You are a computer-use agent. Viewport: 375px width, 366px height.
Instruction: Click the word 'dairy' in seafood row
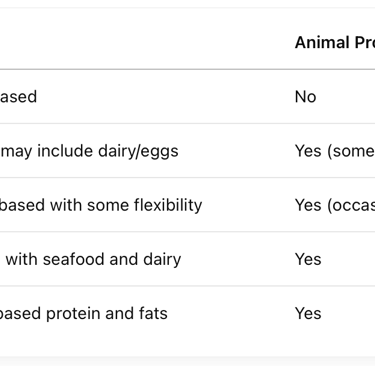tap(162, 260)
